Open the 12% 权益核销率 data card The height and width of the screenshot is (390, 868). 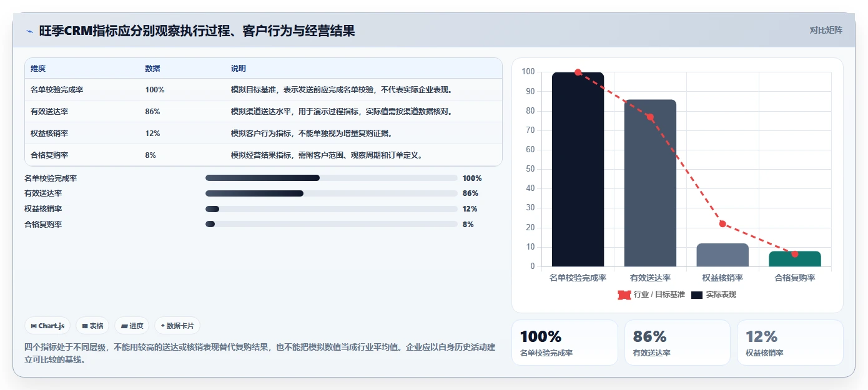(x=790, y=343)
